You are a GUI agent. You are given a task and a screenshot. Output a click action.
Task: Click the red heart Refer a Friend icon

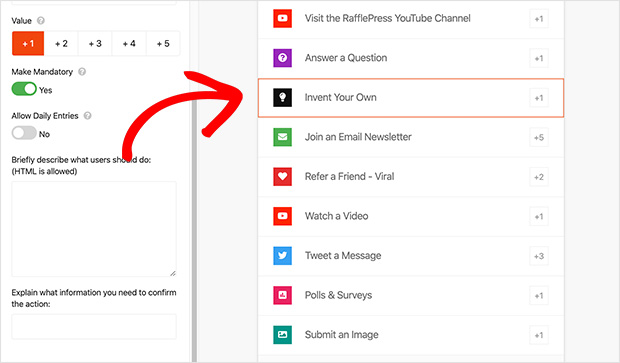pos(282,176)
